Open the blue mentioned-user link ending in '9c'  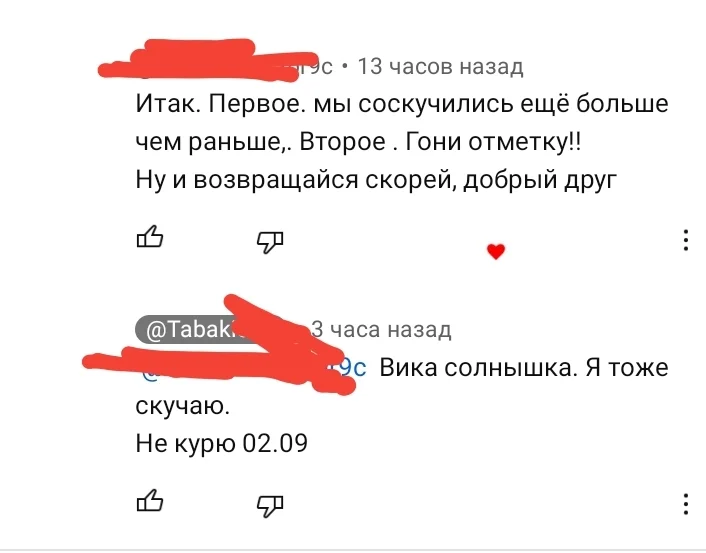pos(353,368)
